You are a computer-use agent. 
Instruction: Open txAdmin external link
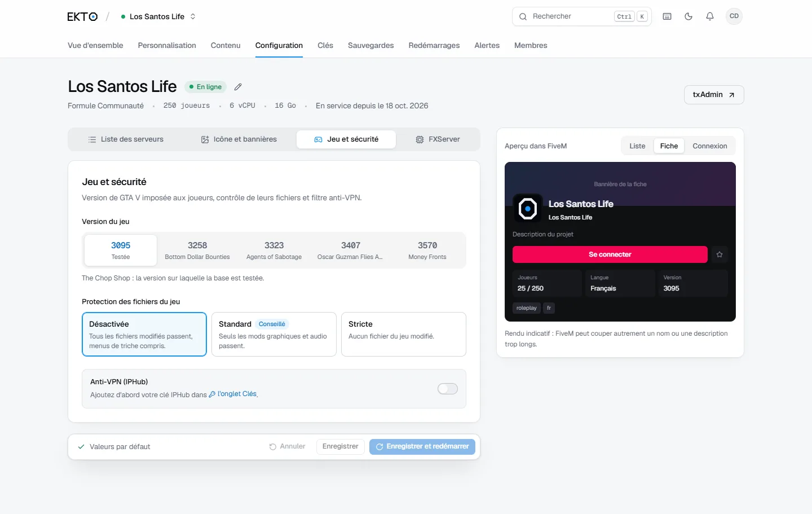[x=714, y=95]
